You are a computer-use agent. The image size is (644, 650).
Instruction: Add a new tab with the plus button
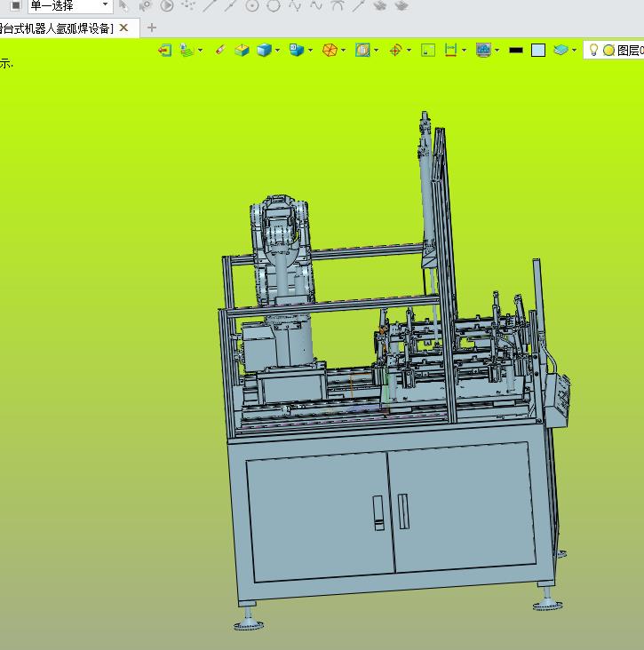pyautogui.click(x=152, y=28)
